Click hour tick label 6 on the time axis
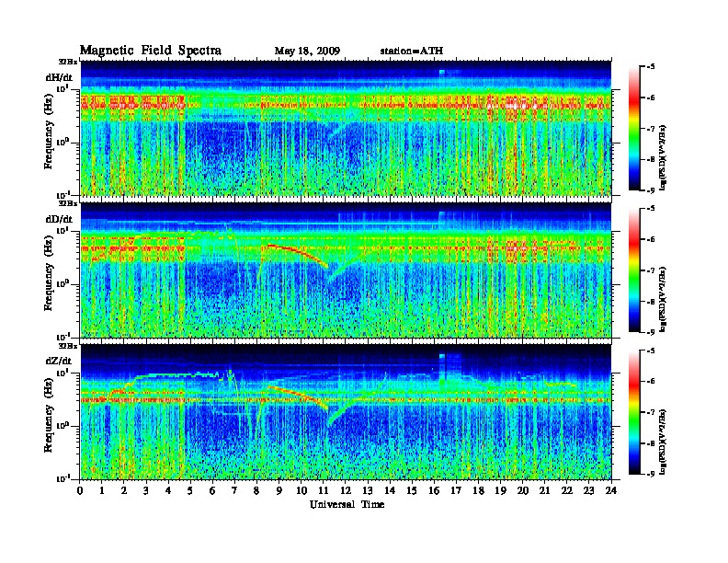This screenshot has height=563, width=728. point(212,490)
